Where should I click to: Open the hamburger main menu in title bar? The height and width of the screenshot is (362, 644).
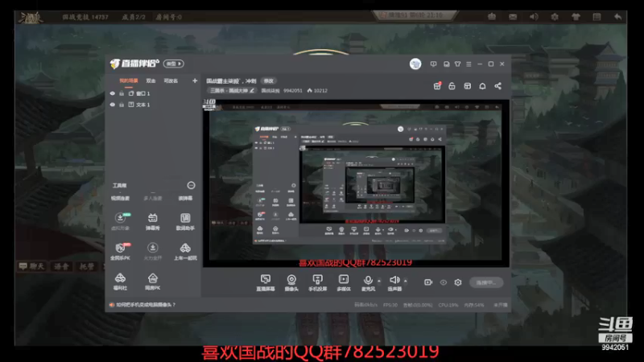469,64
